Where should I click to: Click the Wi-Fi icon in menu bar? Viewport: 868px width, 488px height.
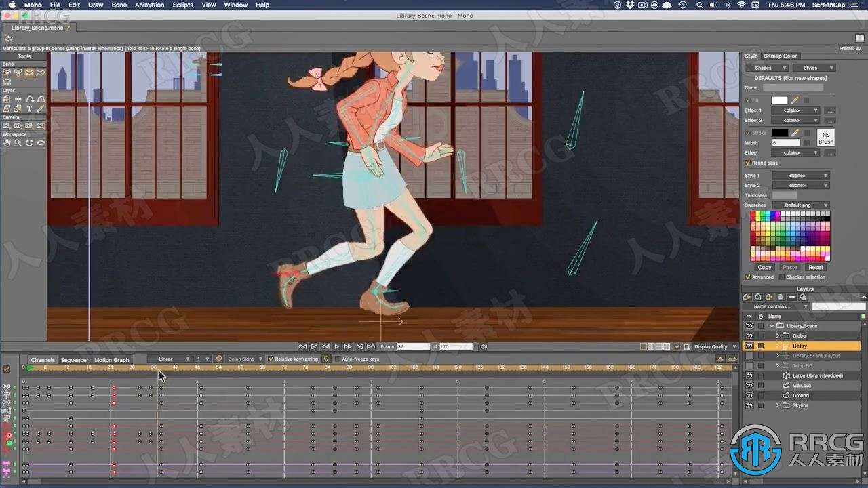[741, 5]
